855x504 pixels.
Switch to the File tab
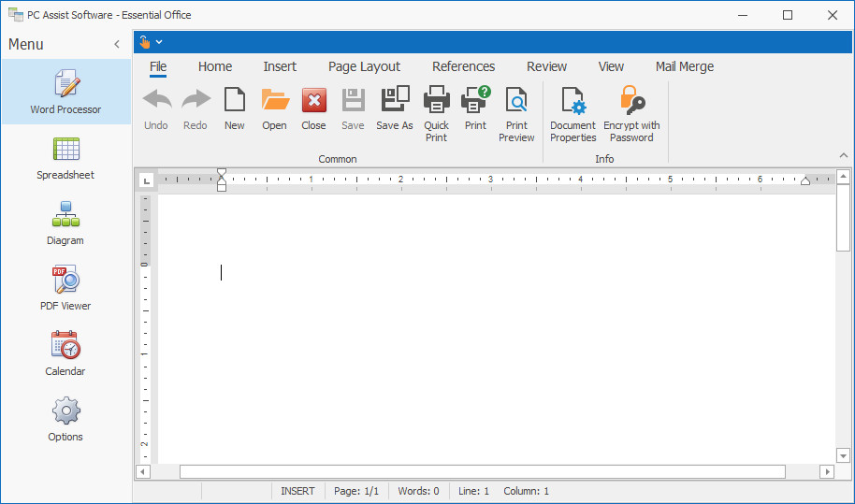click(x=158, y=66)
